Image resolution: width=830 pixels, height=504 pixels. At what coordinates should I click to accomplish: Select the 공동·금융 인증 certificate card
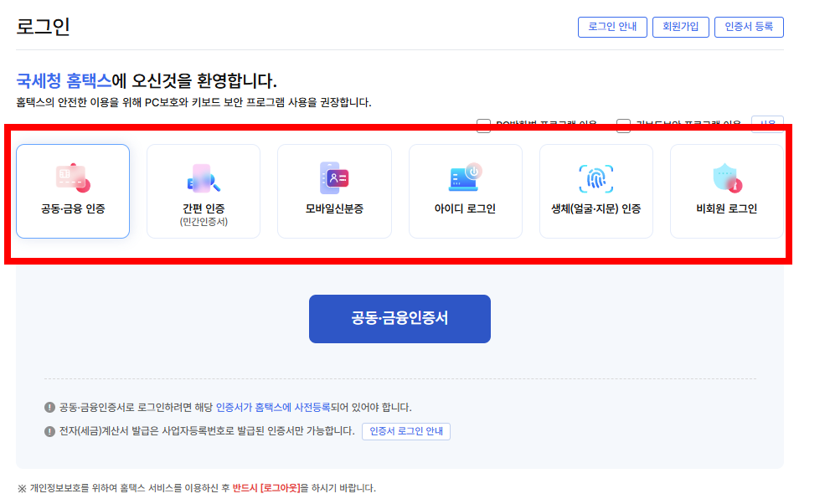pyautogui.click(x=73, y=191)
